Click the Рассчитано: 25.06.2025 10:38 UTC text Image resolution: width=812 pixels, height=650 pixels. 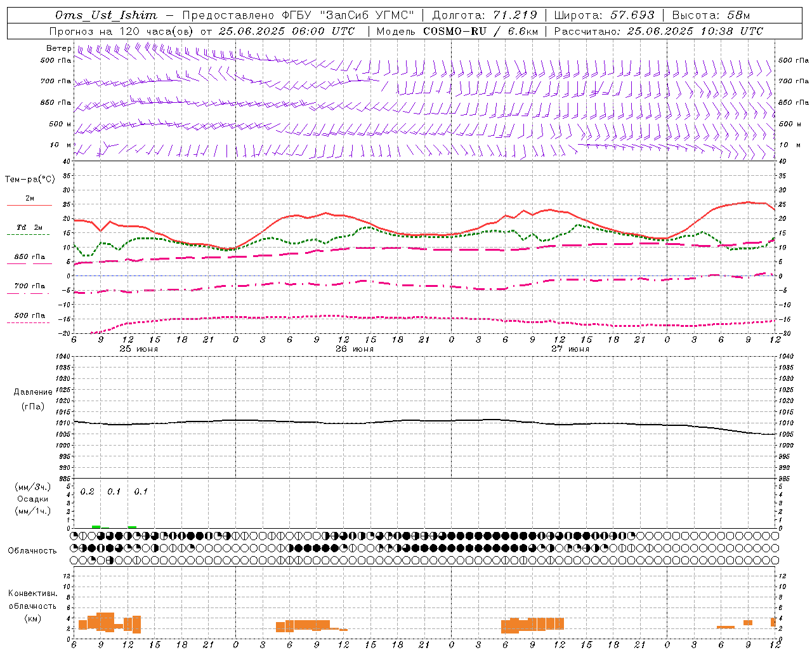coord(659,31)
